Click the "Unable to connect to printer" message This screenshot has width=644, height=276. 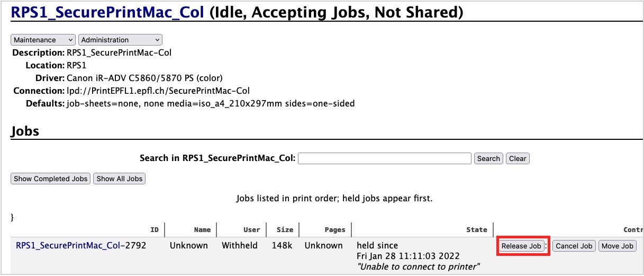click(x=419, y=266)
